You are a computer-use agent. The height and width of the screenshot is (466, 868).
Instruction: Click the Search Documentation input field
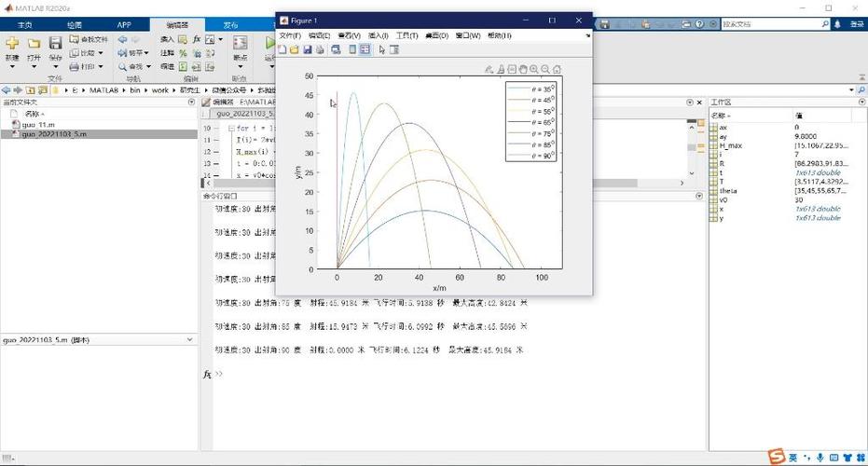coord(770,24)
